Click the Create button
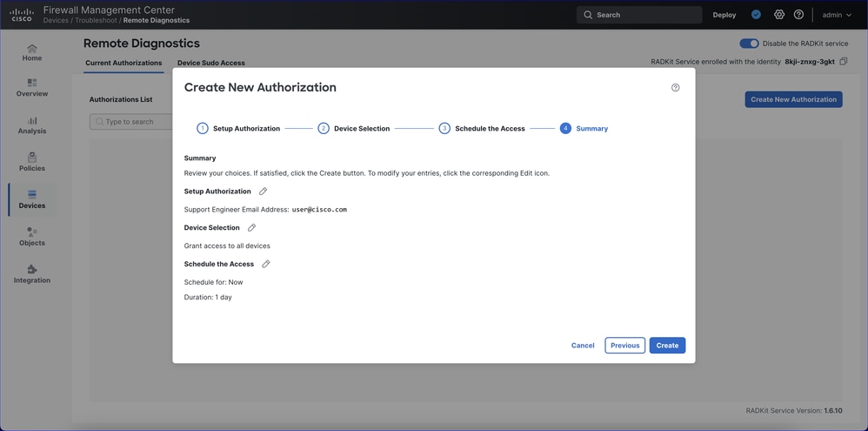This screenshot has height=431, width=868. click(x=667, y=346)
